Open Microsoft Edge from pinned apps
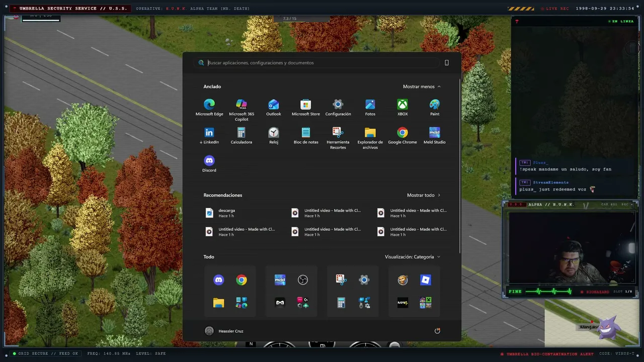The height and width of the screenshot is (362, 644). [x=209, y=108]
